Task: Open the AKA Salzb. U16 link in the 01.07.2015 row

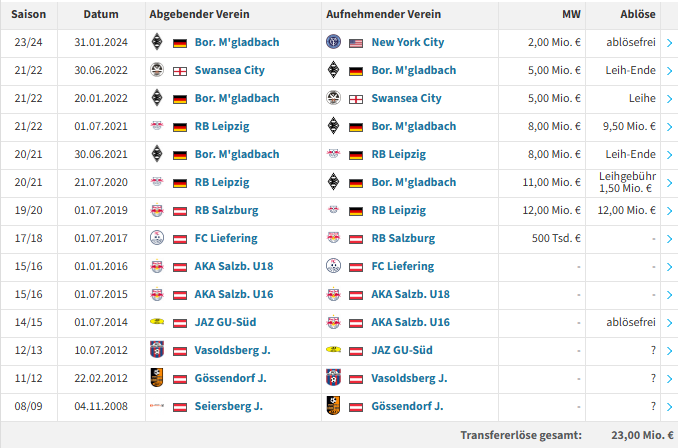Action: pyautogui.click(x=234, y=294)
